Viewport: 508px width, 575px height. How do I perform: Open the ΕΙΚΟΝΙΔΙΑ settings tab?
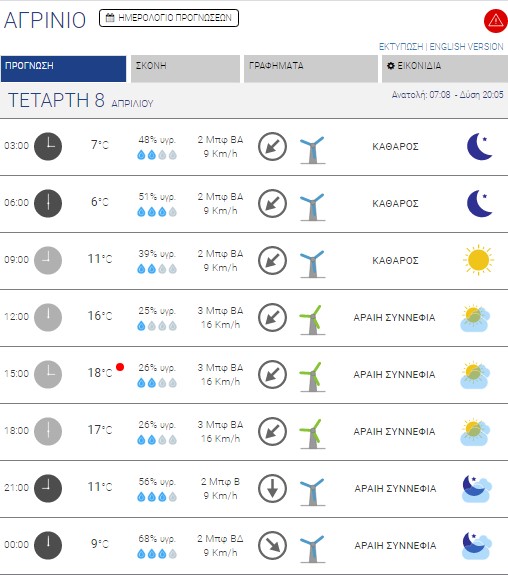[445, 69]
